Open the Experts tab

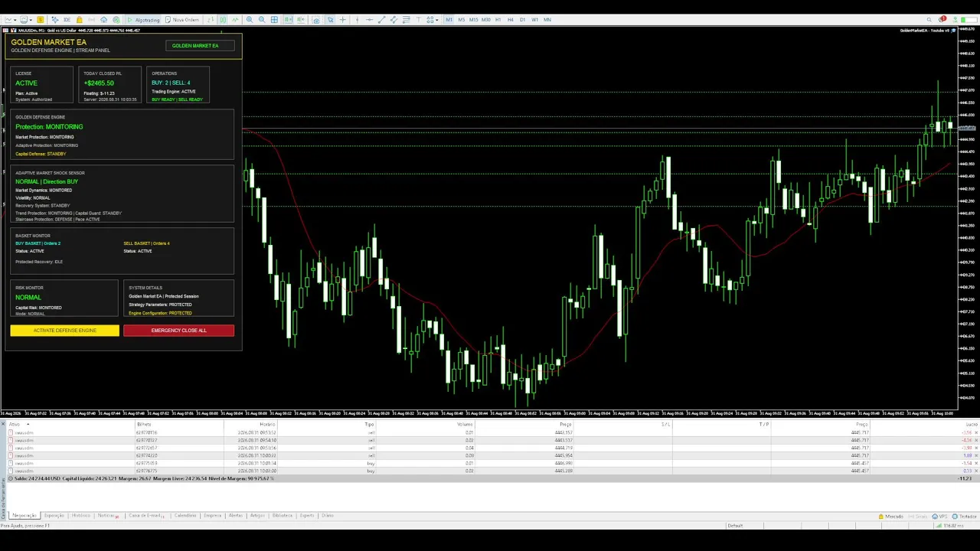pos(307,516)
